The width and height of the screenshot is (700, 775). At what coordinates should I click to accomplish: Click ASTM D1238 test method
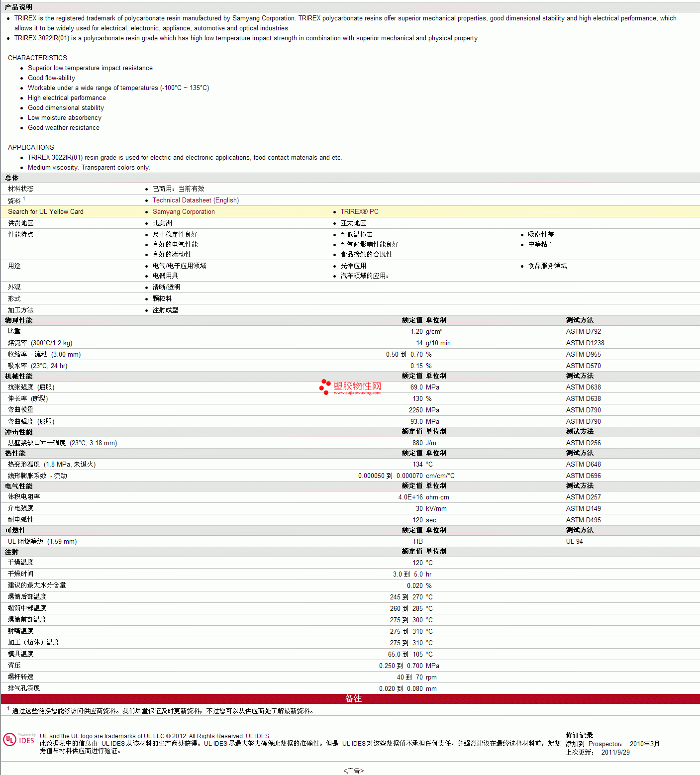pyautogui.click(x=585, y=343)
